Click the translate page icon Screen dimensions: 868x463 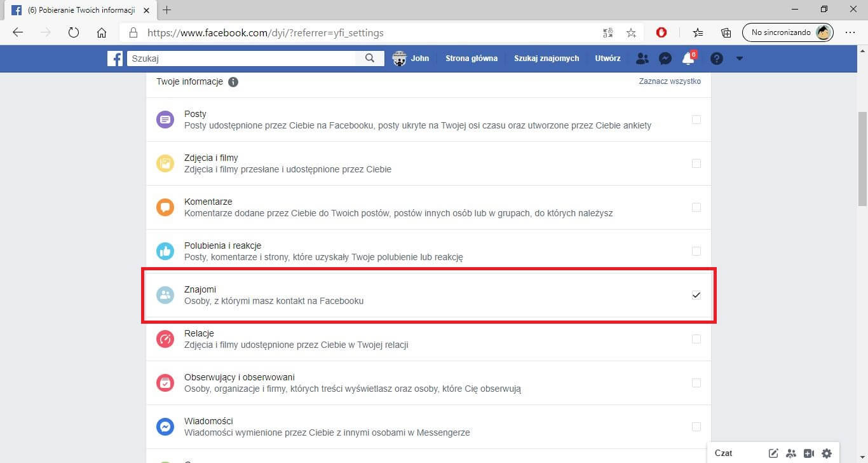coord(608,32)
